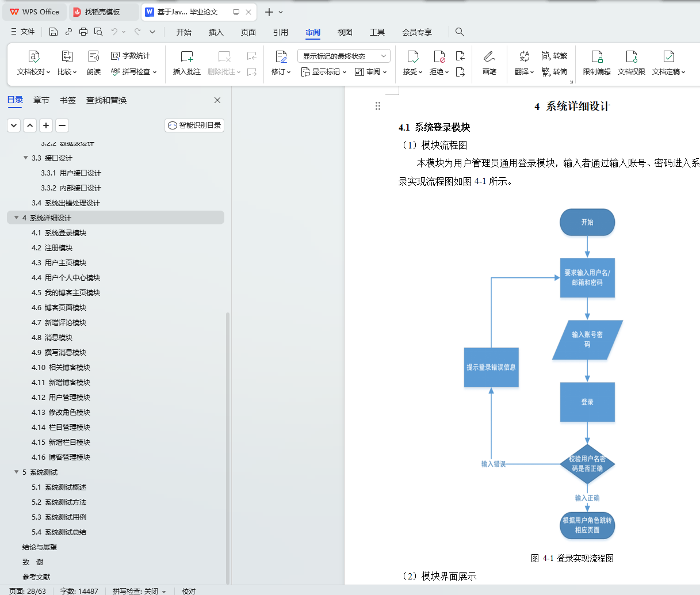Click the 文档定稿 finalize document icon

pyautogui.click(x=668, y=56)
